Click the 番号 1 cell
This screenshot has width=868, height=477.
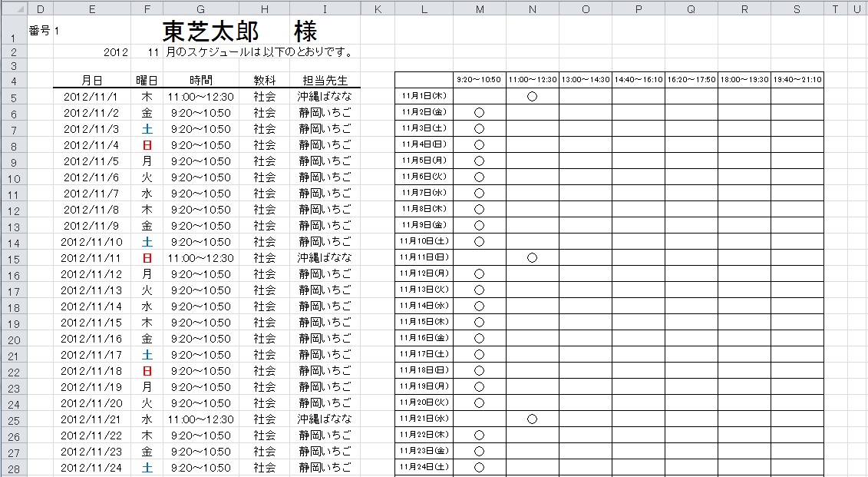[x=43, y=31]
